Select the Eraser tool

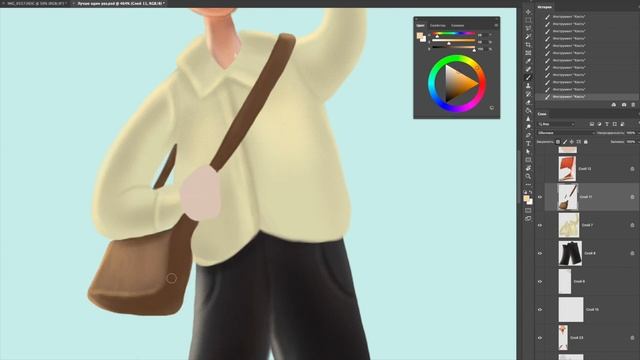528,102
